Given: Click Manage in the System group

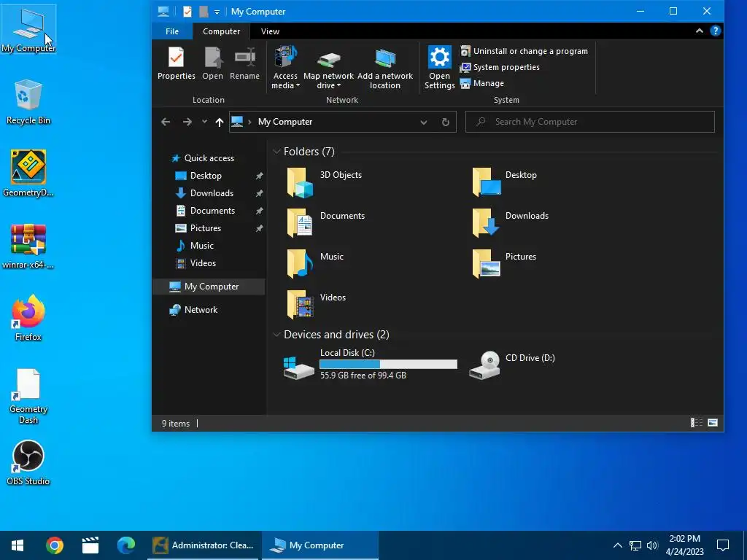Looking at the screenshot, I should 481,83.
